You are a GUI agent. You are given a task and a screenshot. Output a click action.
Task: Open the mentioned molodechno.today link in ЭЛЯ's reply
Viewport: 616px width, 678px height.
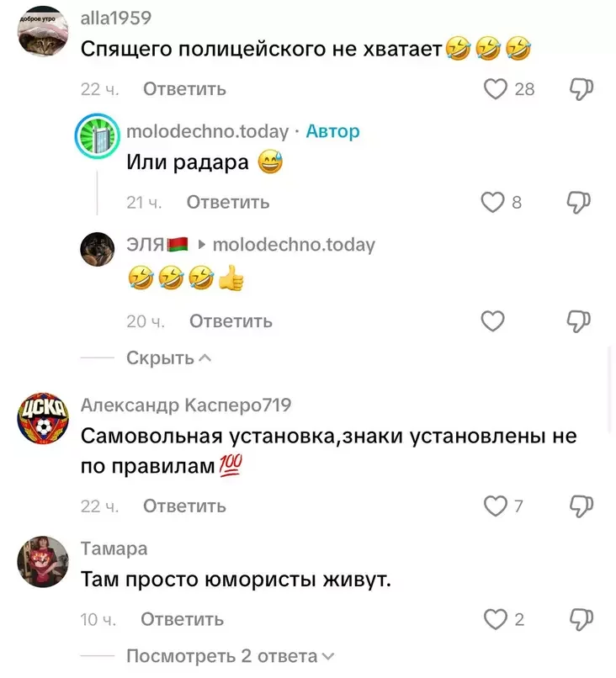click(294, 245)
